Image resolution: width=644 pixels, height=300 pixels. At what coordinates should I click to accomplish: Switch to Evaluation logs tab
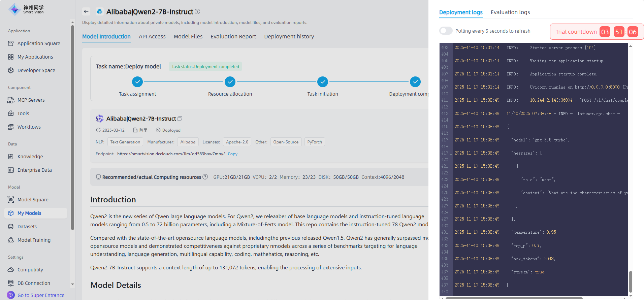click(x=510, y=12)
